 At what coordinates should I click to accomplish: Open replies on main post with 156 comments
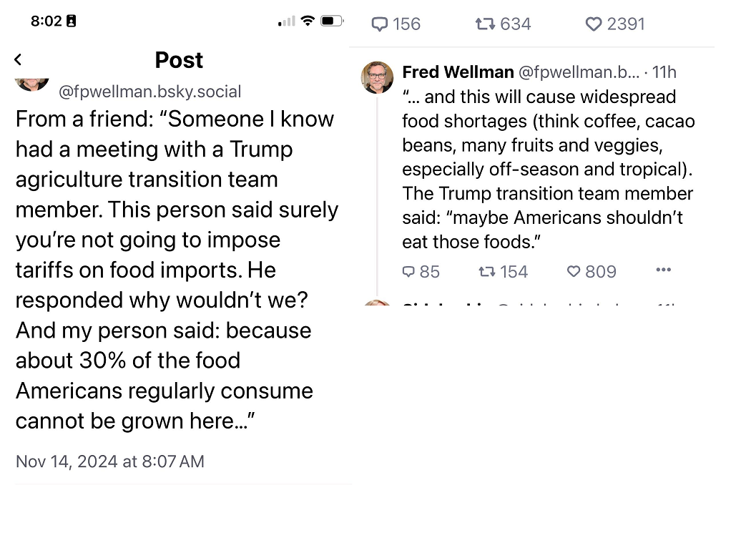396,24
